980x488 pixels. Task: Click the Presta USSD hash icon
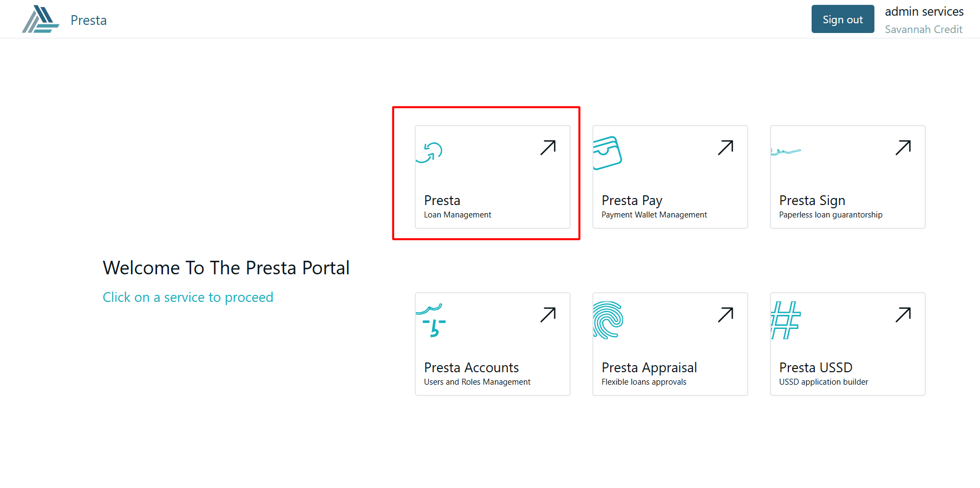tap(785, 320)
